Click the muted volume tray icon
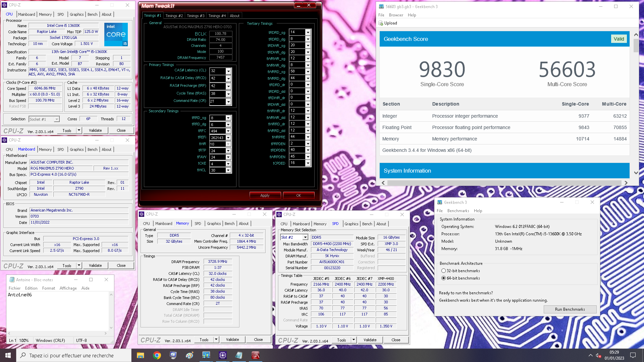The width and height of the screenshot is (644, 362). (598, 355)
